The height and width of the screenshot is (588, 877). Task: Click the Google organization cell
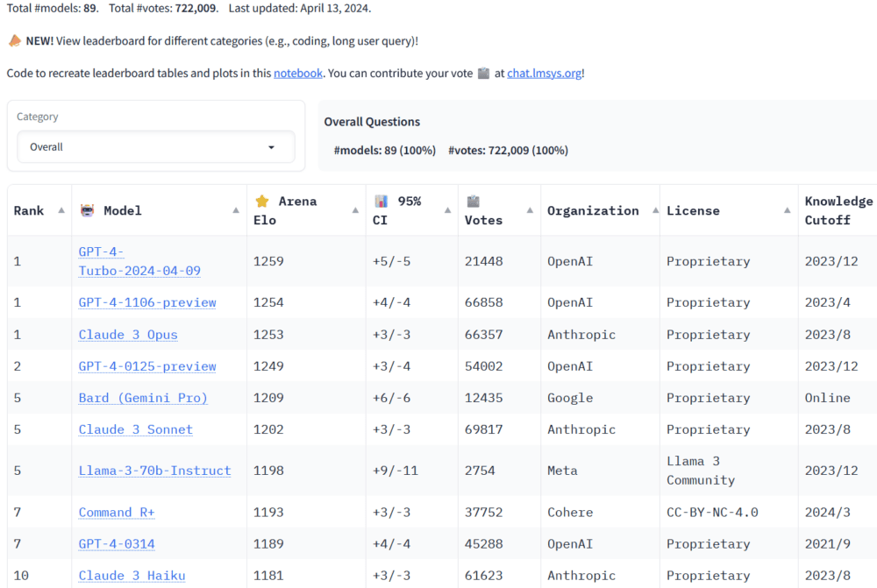point(570,398)
